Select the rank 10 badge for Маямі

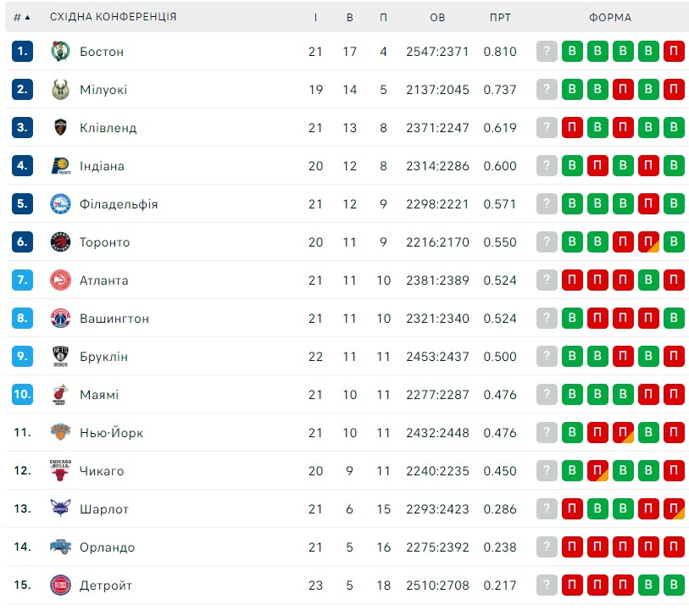point(22,394)
